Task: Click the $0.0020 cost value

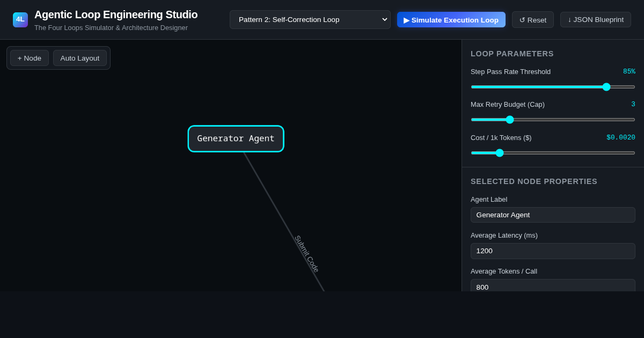Action: click(x=621, y=137)
